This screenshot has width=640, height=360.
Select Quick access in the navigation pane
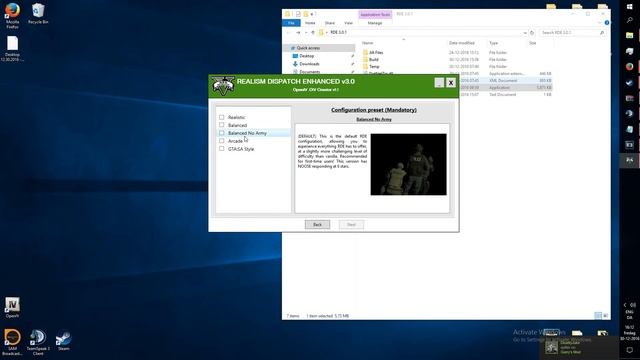point(319,48)
